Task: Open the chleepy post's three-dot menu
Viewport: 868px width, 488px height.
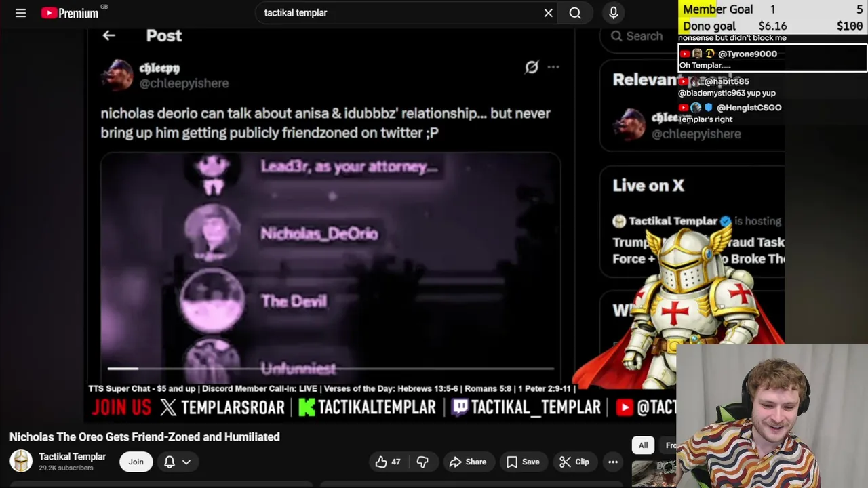Action: [553, 67]
